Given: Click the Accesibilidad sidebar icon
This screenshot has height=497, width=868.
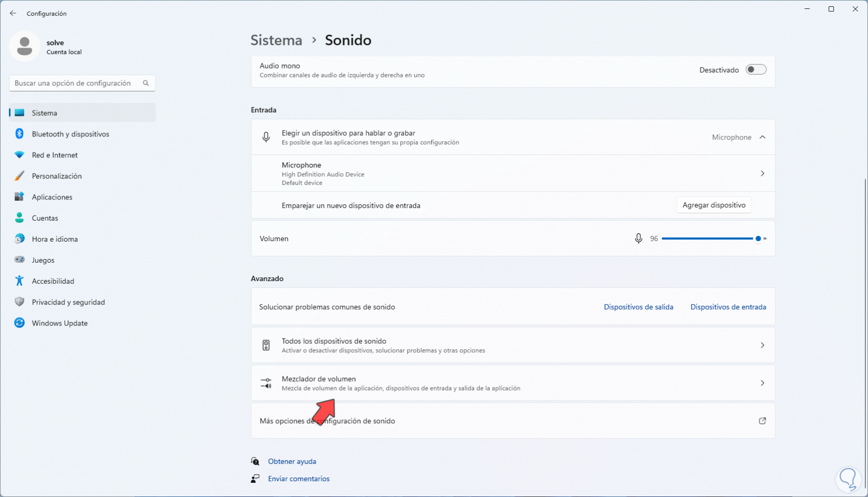Looking at the screenshot, I should point(19,281).
